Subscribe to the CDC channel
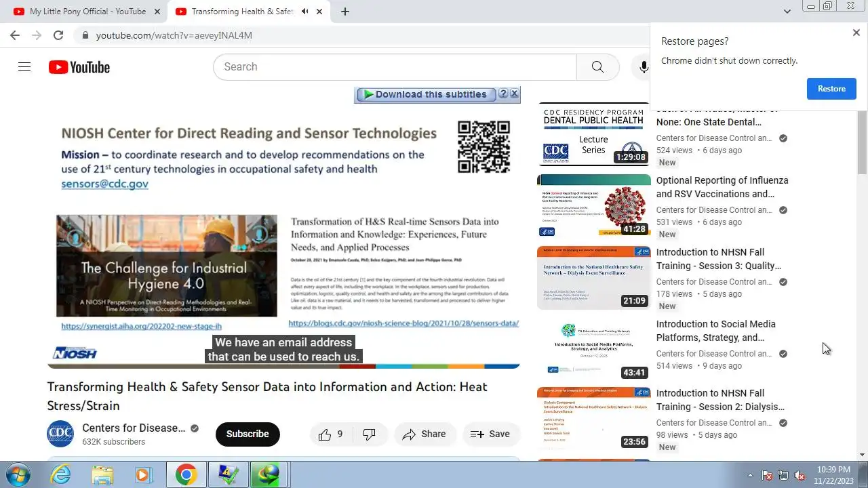Image resolution: width=868 pixels, height=488 pixels. 248,434
